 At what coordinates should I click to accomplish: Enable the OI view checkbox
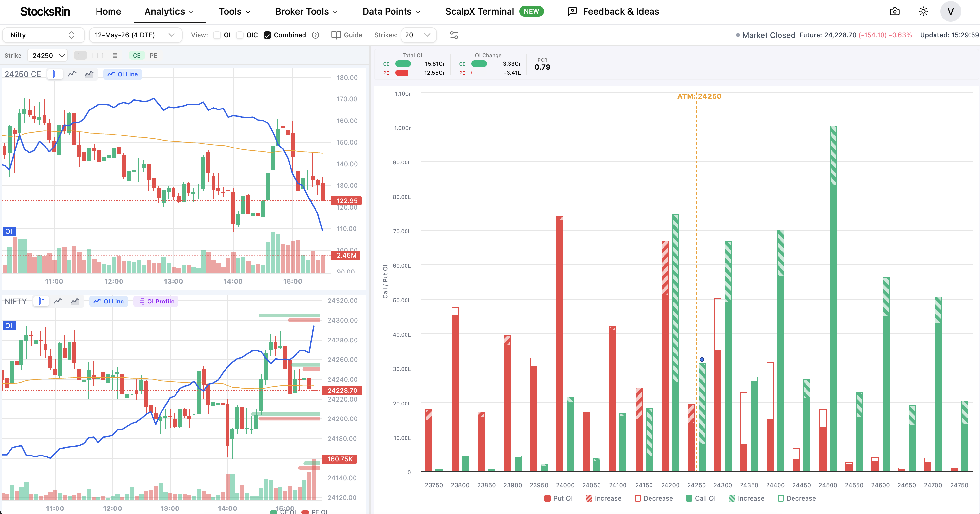coord(217,35)
